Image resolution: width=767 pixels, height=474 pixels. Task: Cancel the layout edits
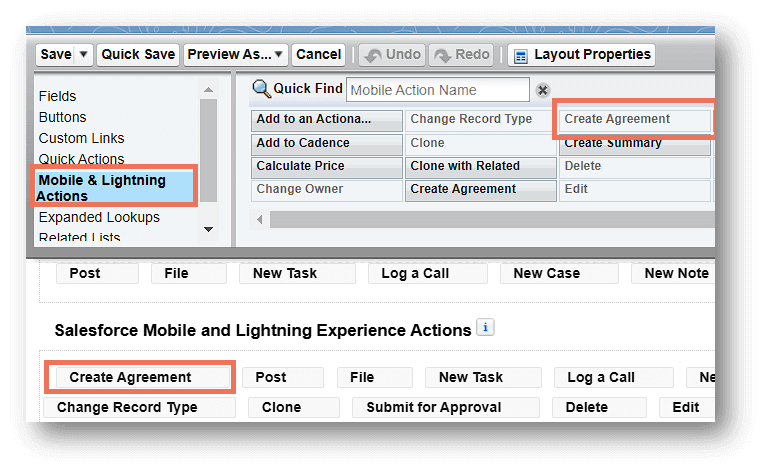point(318,54)
